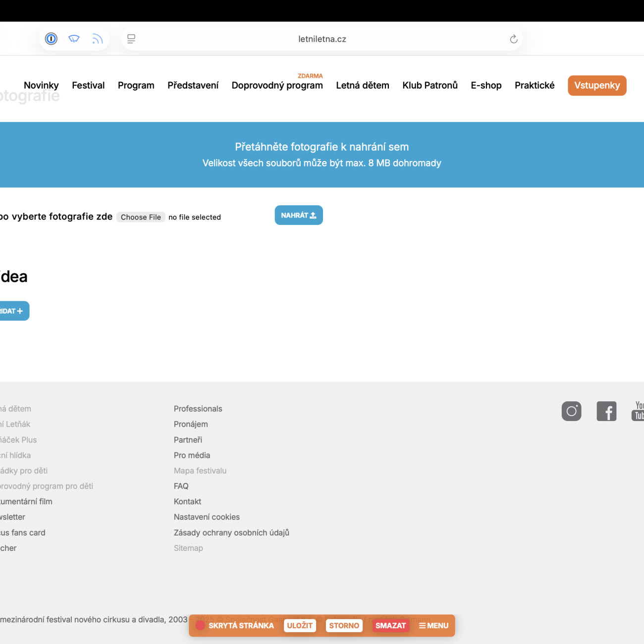644x644 pixels.
Task: Click STORNO to cancel editing
Action: tap(344, 626)
